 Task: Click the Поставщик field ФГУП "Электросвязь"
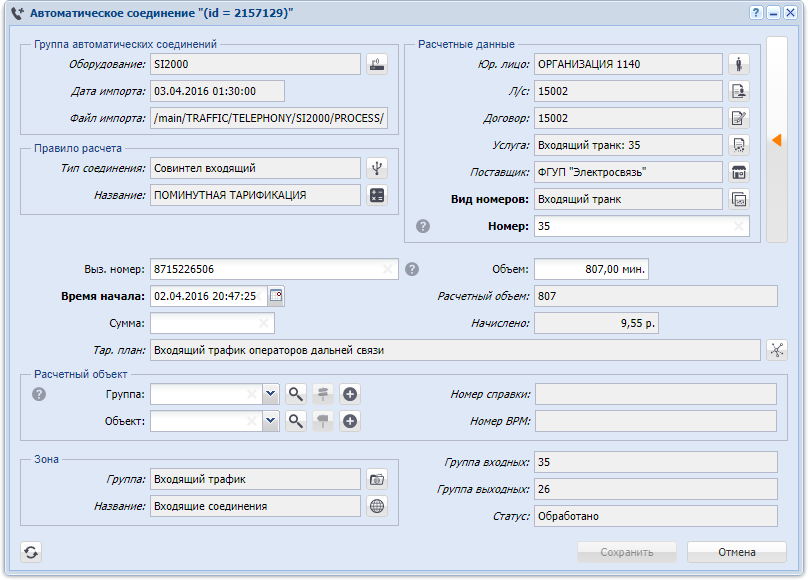click(x=628, y=173)
